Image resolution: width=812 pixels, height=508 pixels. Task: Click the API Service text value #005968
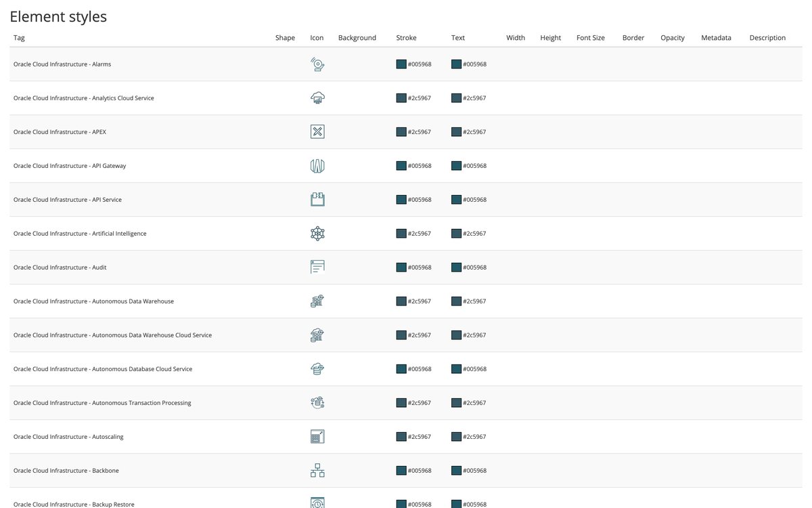click(x=474, y=200)
